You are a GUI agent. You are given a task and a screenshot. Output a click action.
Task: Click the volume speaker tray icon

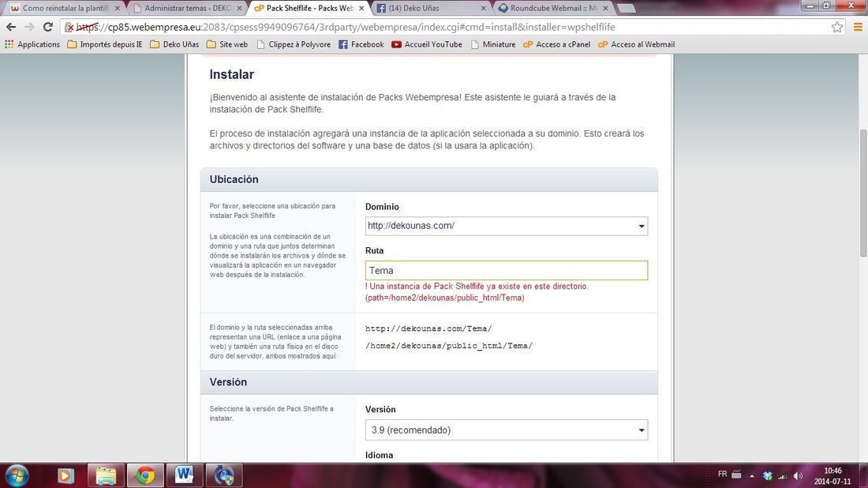click(x=798, y=476)
